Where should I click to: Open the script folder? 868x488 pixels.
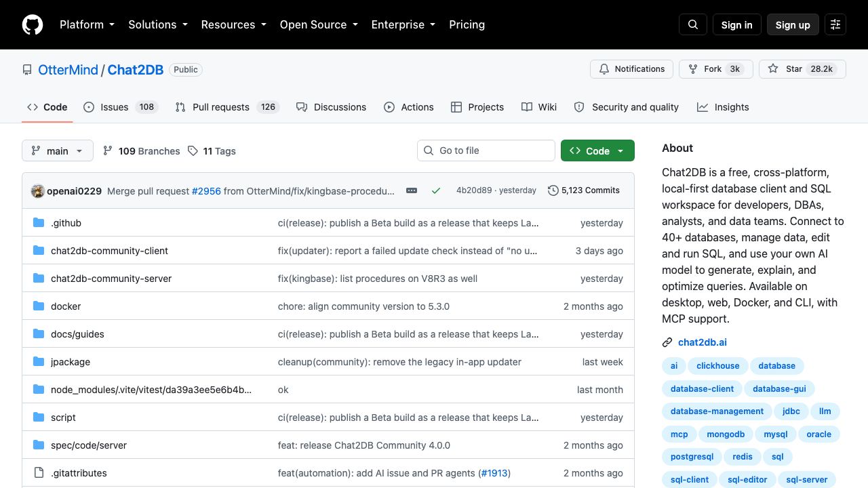(63, 418)
